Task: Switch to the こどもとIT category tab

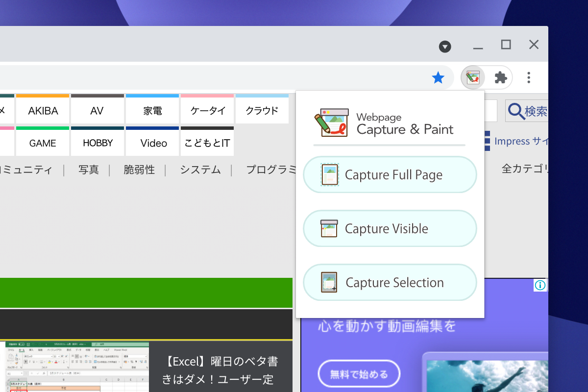Action: click(207, 143)
